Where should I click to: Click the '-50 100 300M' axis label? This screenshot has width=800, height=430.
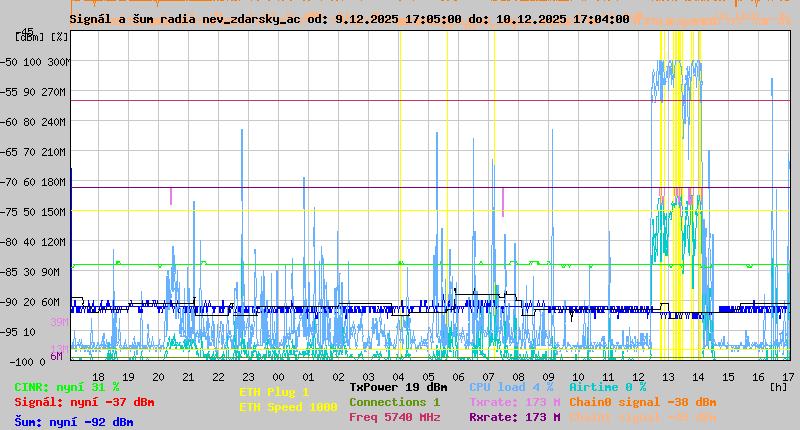click(x=35, y=62)
